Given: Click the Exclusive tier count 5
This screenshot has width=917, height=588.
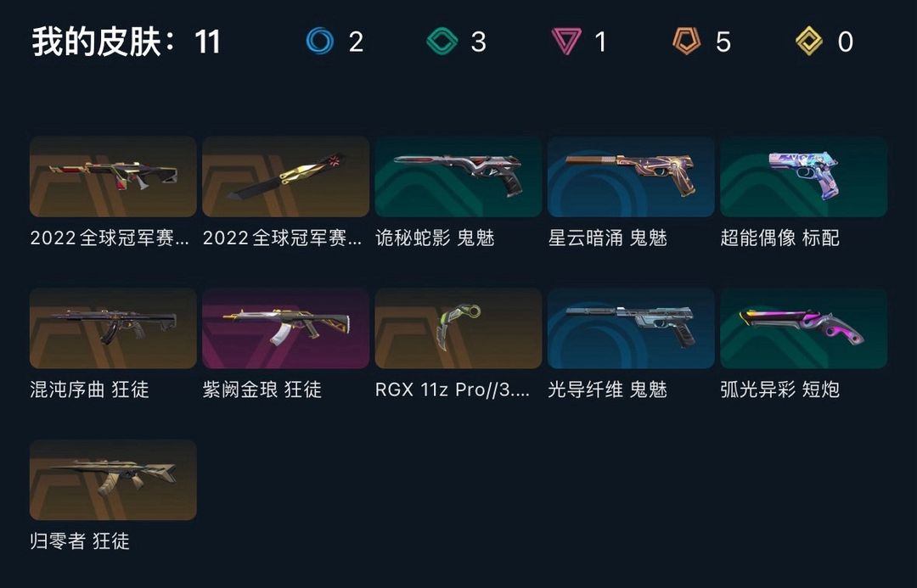Looking at the screenshot, I should [x=723, y=42].
